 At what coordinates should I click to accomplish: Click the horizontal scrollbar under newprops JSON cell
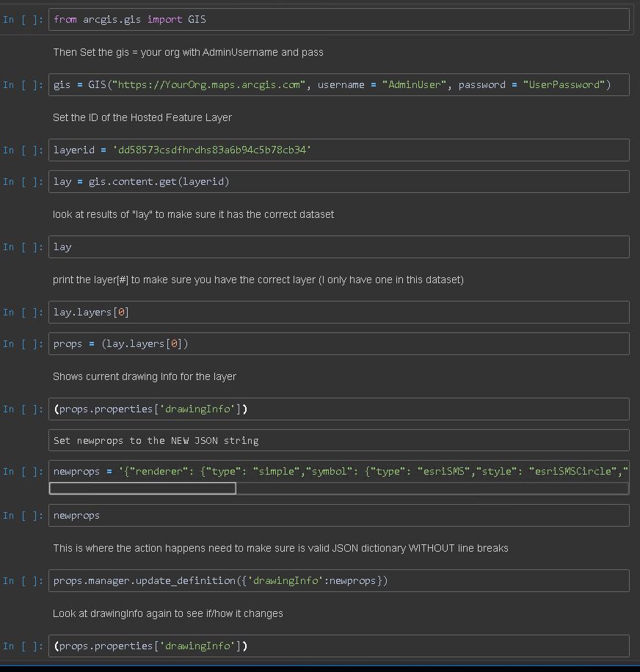pyautogui.click(x=143, y=489)
